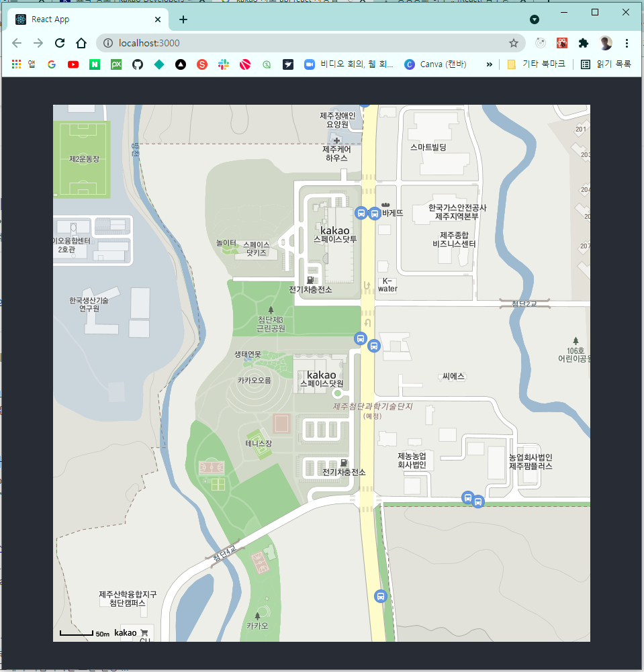Click the 한국생산기술 연구원 label
The height and width of the screenshot is (672, 644).
click(89, 304)
